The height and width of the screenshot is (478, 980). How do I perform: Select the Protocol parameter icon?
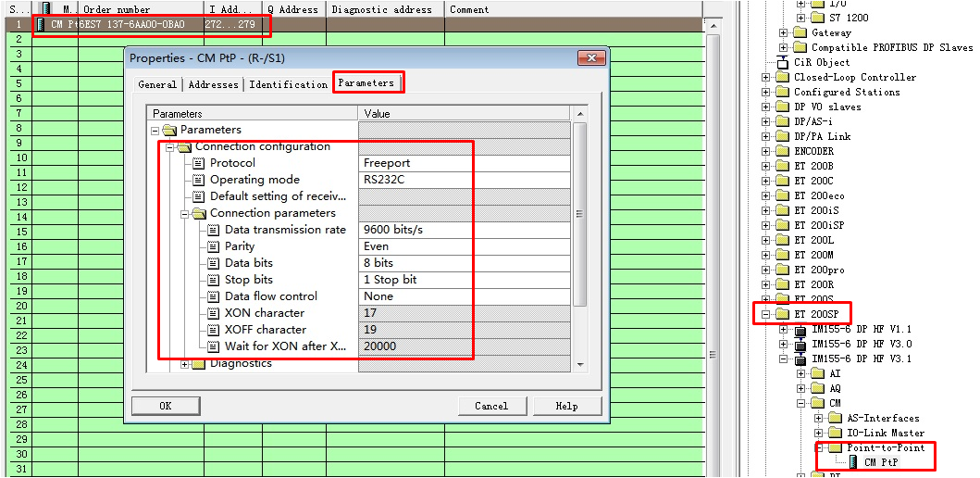coord(199,163)
